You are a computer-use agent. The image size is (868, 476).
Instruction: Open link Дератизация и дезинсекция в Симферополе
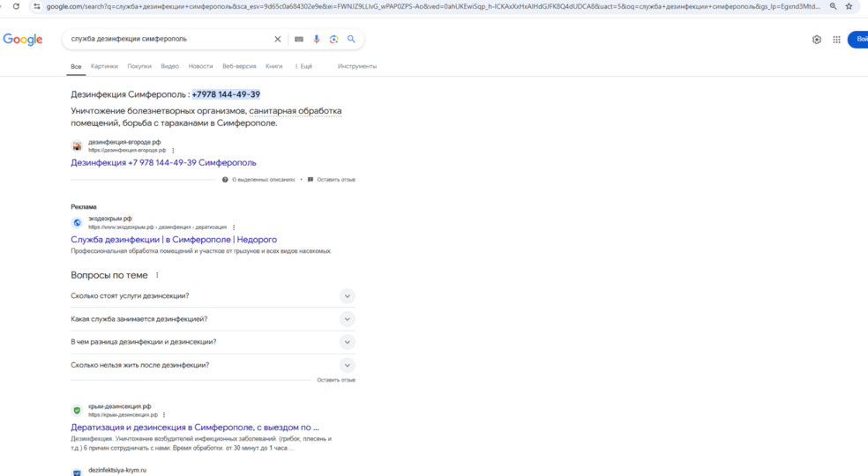tap(195, 428)
